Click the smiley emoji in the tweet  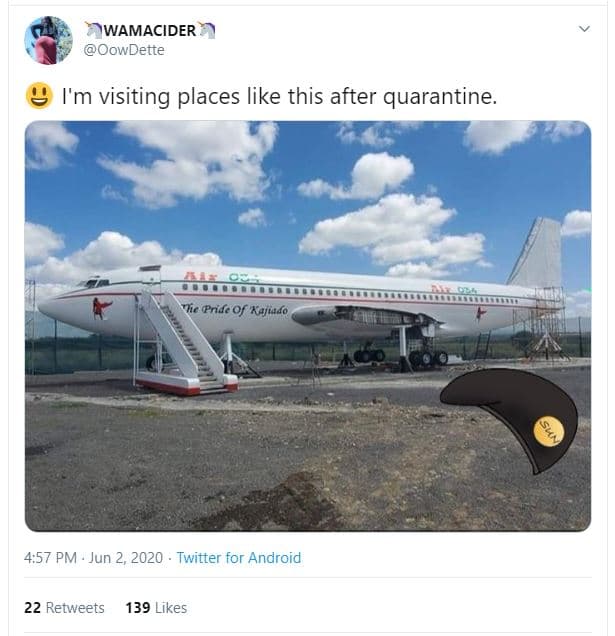click(38, 97)
